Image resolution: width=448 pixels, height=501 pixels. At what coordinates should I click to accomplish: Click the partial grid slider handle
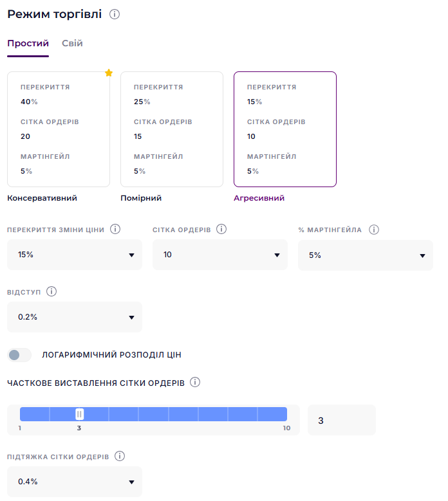coord(80,414)
